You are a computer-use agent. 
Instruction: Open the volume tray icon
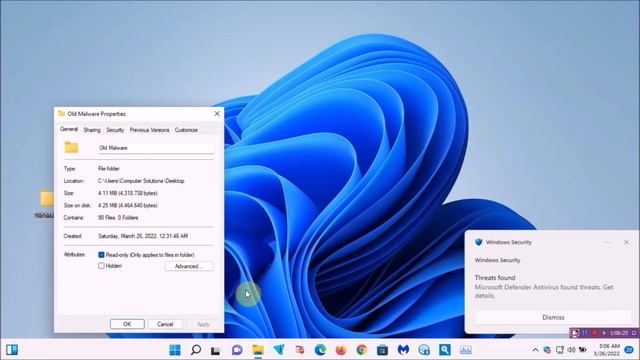click(x=571, y=350)
